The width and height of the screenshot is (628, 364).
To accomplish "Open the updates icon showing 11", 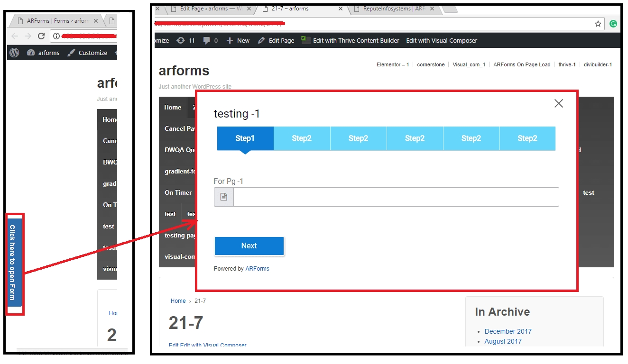I will (x=185, y=41).
